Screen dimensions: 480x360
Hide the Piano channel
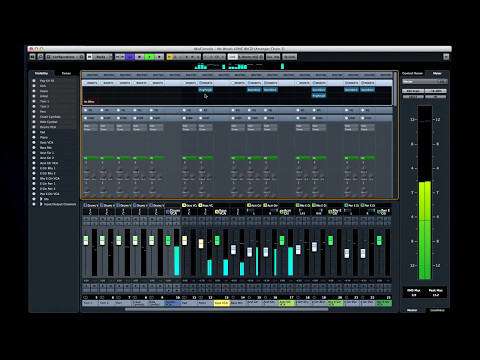tap(34, 137)
